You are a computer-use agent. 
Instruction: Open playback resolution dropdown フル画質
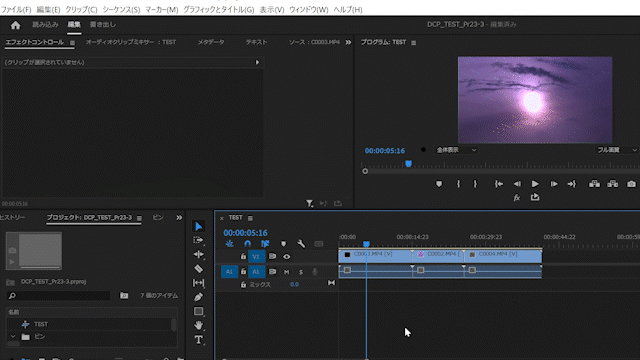click(617, 150)
